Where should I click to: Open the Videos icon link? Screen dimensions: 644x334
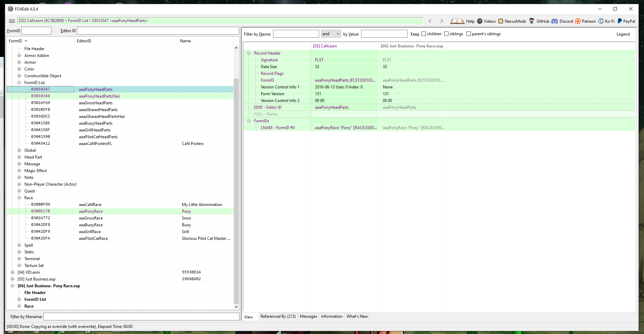[x=480, y=21]
